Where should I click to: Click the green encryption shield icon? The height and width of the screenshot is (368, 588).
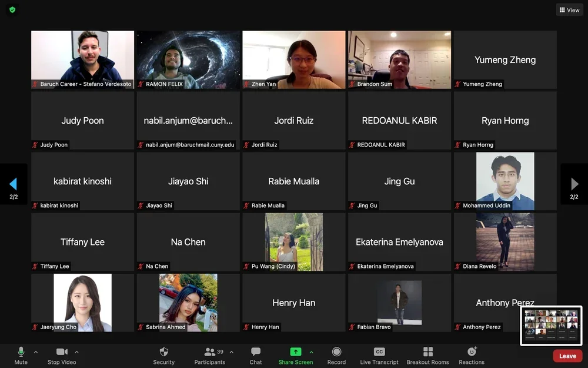pyautogui.click(x=12, y=10)
